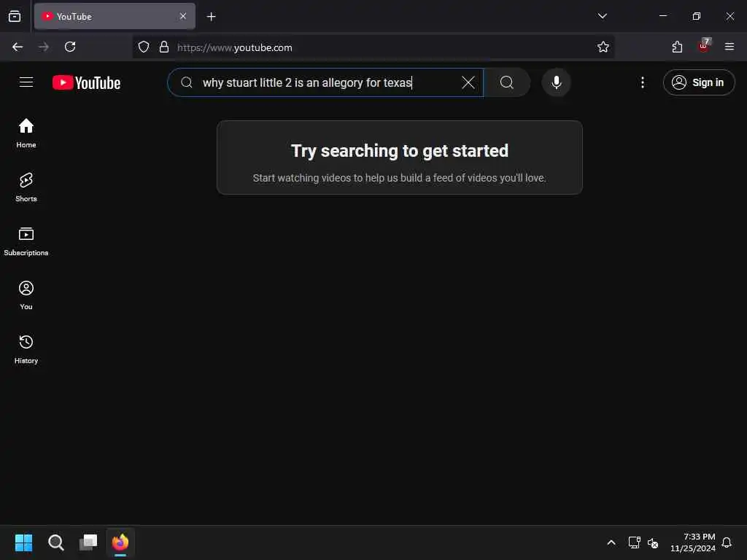
Task: Go to Home in the sidebar
Action: click(26, 133)
